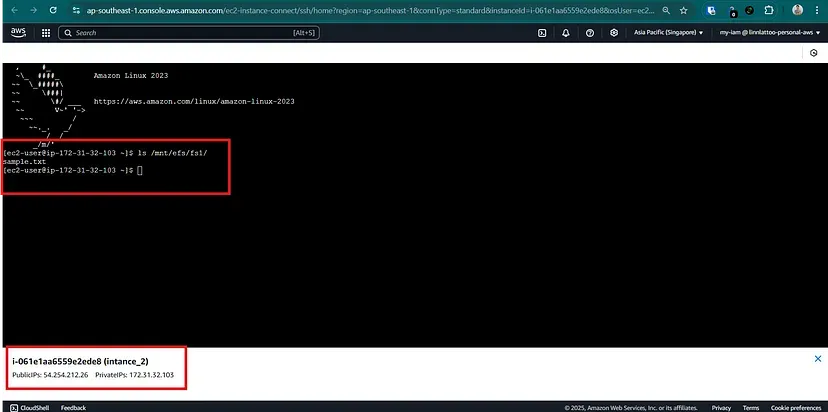Viewport: 828px width, 412px height.
Task: Open CloudShell icon in top navigation bar
Action: click(x=542, y=33)
